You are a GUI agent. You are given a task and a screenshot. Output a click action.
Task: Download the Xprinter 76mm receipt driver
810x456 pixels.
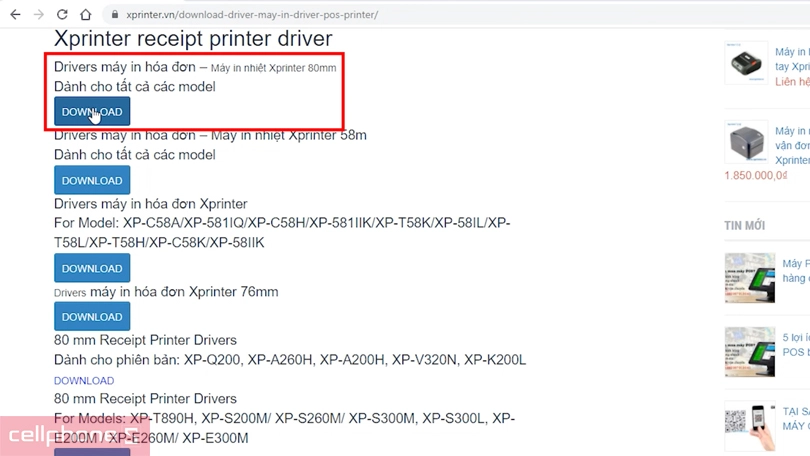tap(92, 317)
